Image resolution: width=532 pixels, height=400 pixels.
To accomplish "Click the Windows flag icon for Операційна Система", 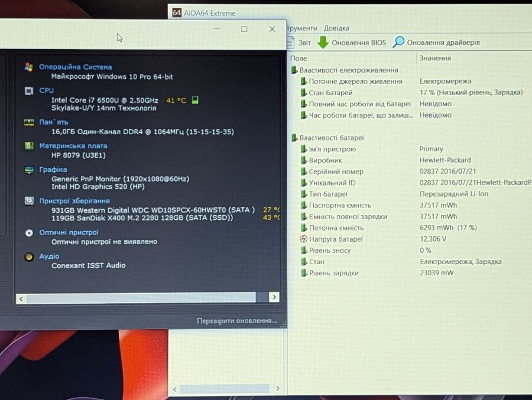I will point(29,67).
